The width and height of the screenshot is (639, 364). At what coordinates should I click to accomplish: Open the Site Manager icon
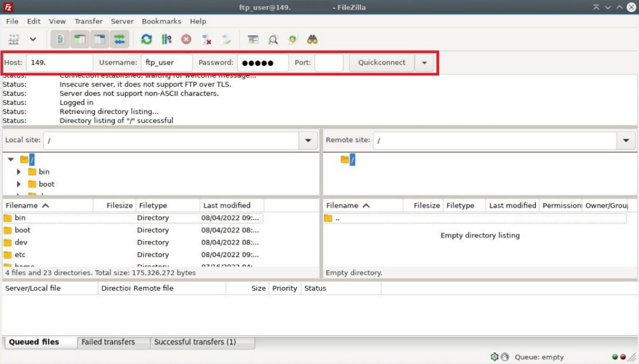[x=14, y=40]
